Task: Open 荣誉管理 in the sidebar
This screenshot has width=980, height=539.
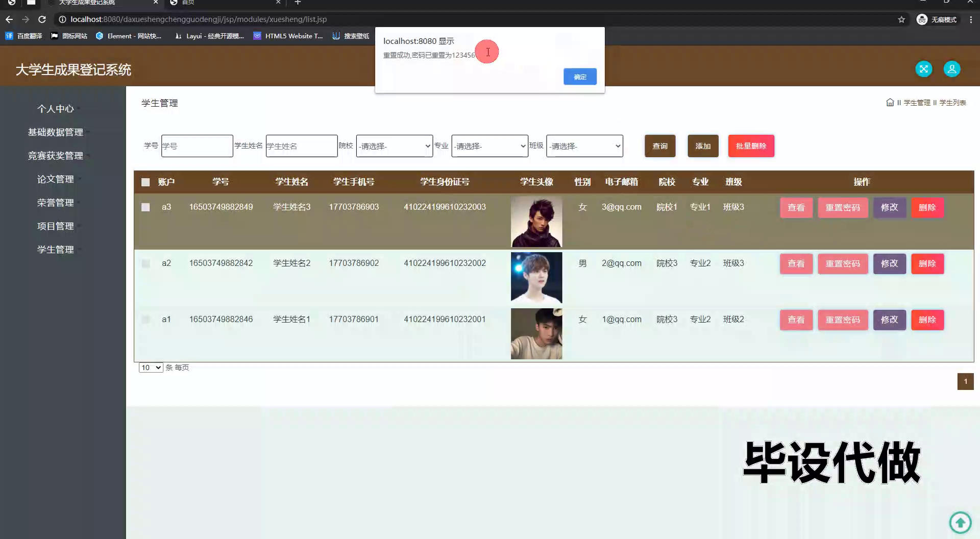Action: coord(55,203)
